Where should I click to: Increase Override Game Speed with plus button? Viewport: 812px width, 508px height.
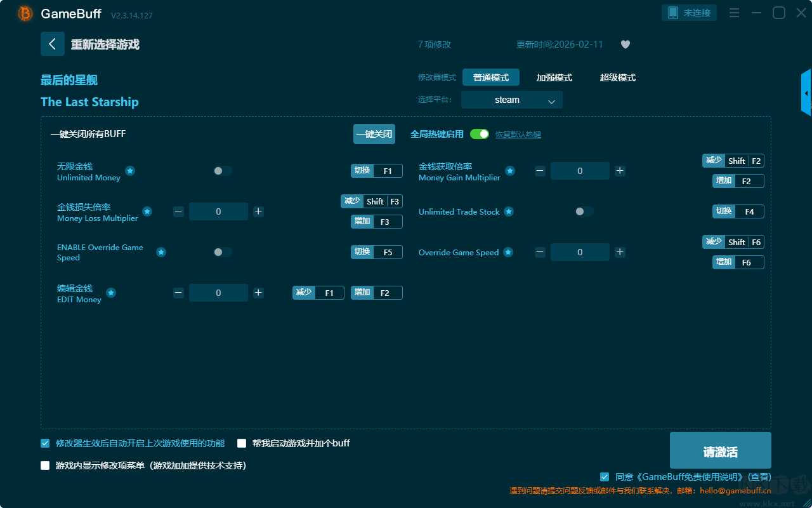pos(620,252)
